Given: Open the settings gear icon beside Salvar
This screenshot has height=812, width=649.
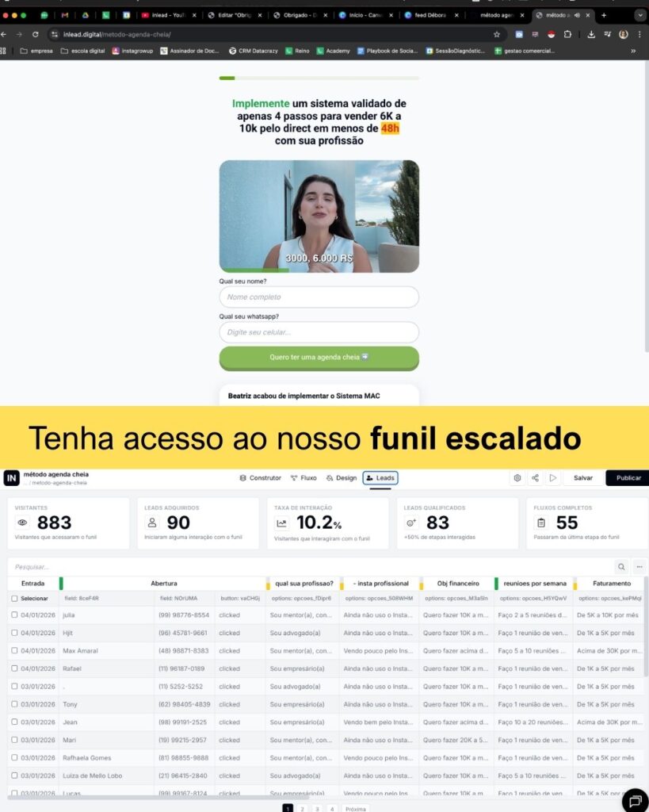Looking at the screenshot, I should (x=517, y=478).
